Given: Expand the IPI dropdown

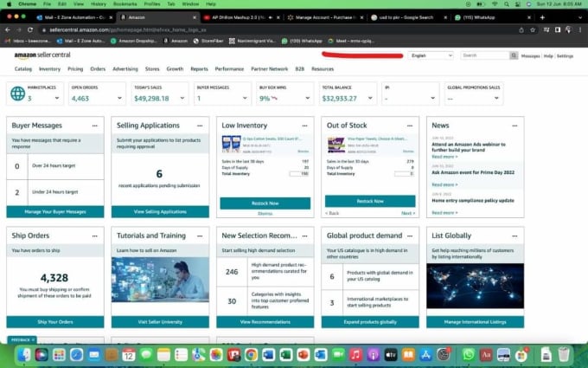Looking at the screenshot, I should (432, 98).
